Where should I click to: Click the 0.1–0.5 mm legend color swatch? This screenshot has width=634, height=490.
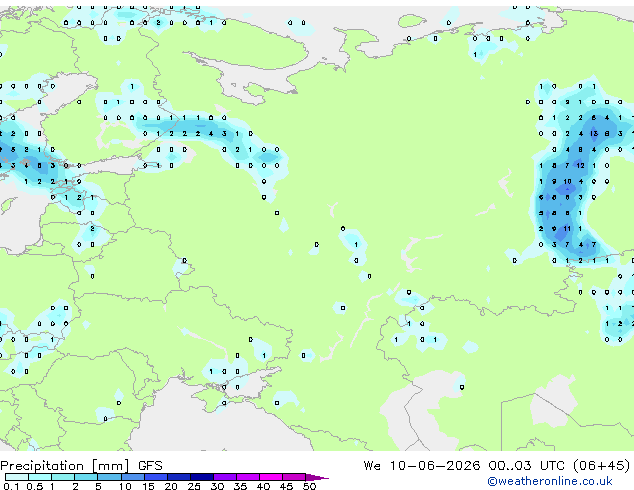[17, 477]
